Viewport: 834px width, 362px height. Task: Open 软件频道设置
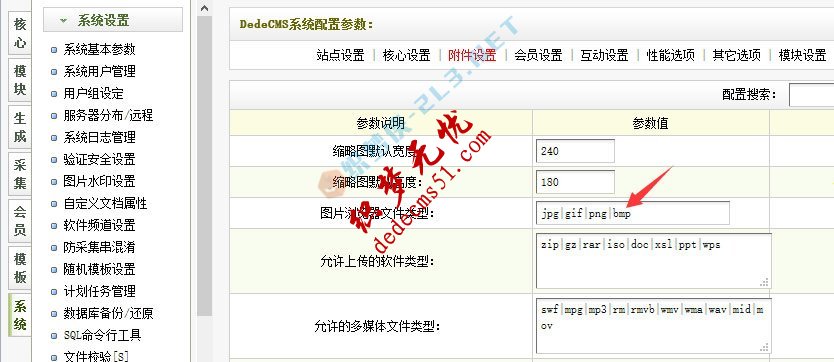click(x=99, y=225)
